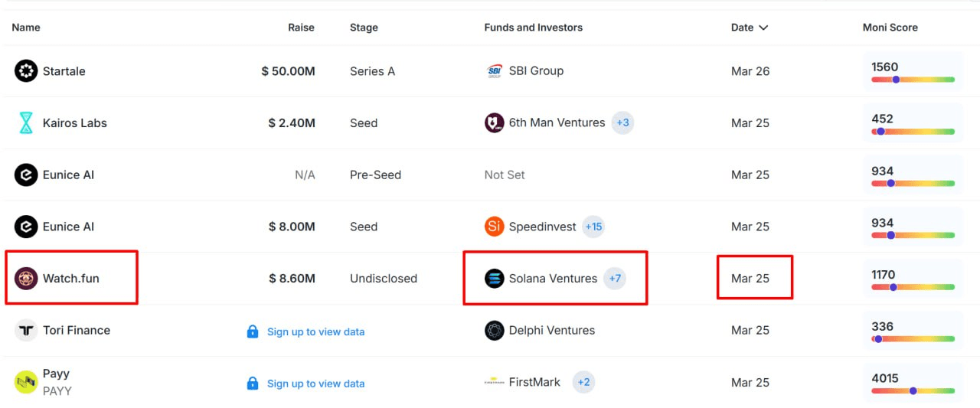980x408 pixels.
Task: Click Startale's 1560 Moni Score slider bar
Action: coord(913,80)
